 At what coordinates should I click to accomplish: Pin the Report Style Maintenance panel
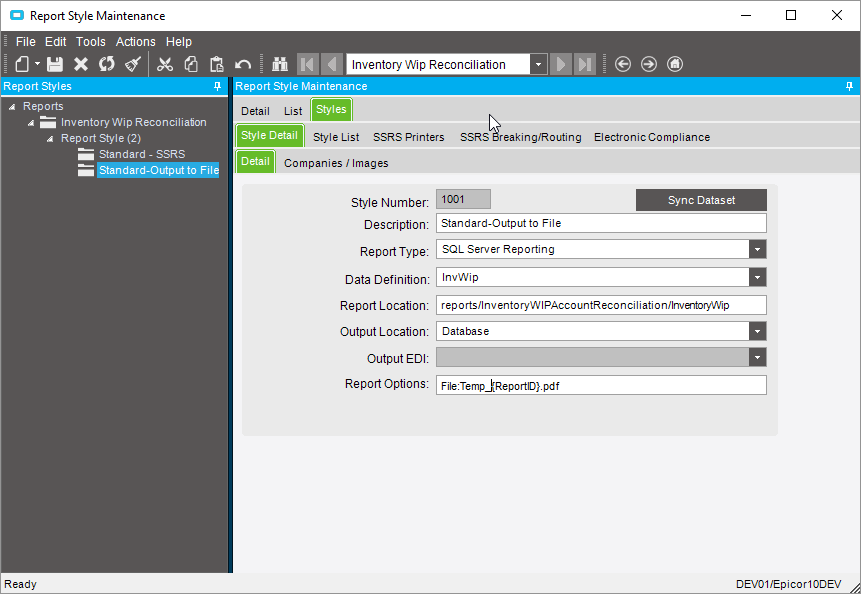pyautogui.click(x=849, y=86)
